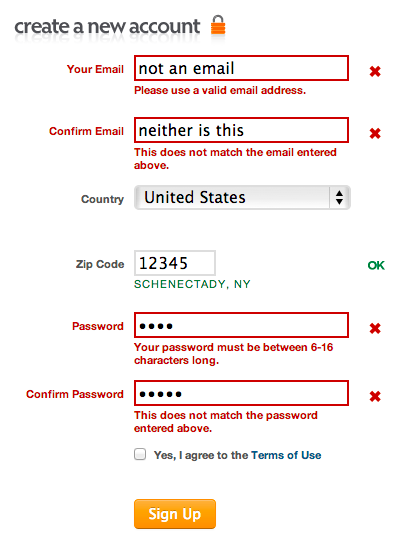Screen dimensions: 405x546
Task: Click into the Zip Code field
Action: pyautogui.click(x=175, y=263)
